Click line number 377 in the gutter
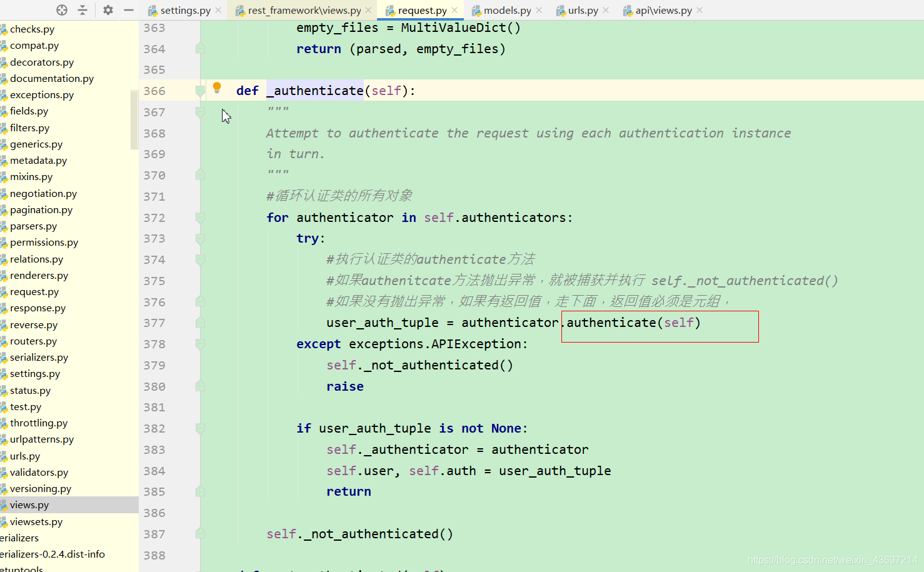924x572 pixels. pyautogui.click(x=154, y=323)
